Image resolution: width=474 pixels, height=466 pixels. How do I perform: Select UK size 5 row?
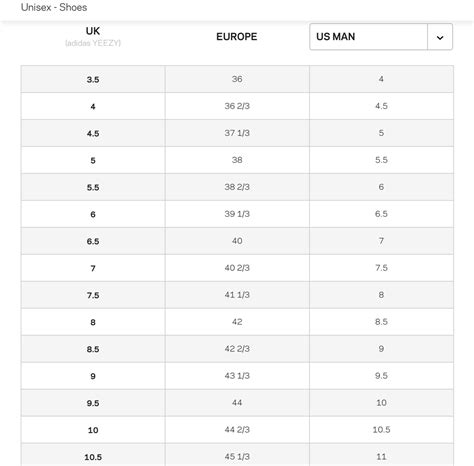(237, 160)
